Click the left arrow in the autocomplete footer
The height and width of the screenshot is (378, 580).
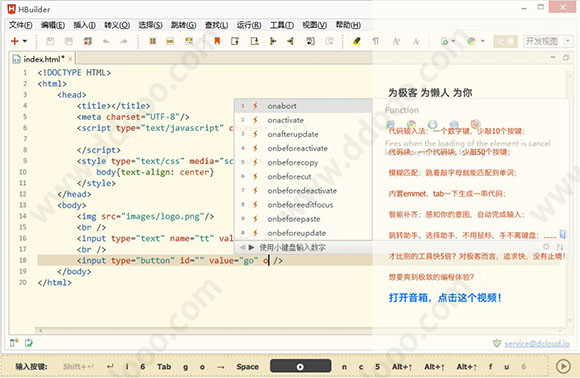(242, 247)
